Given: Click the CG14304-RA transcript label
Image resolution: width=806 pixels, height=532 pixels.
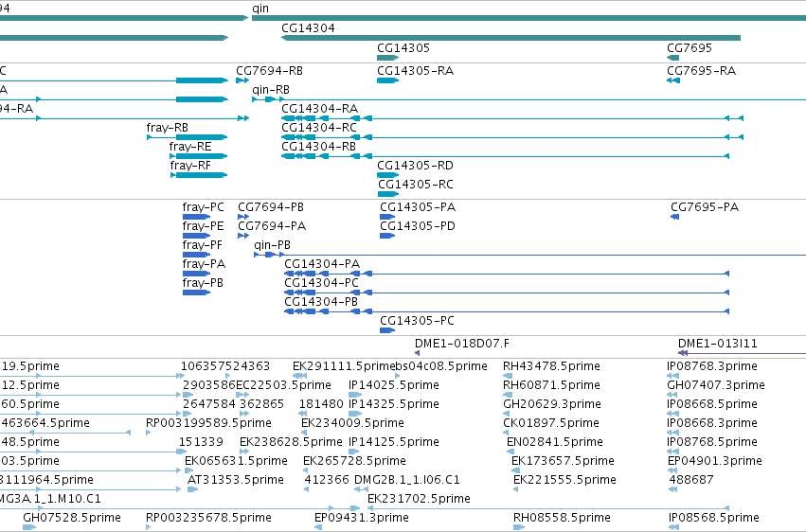Looking at the screenshot, I should 320,109.
